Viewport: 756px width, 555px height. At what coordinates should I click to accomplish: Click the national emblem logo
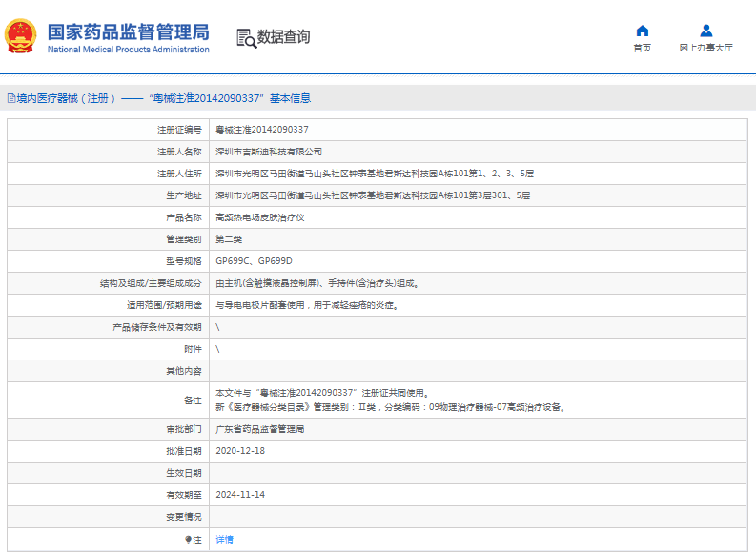(x=21, y=36)
